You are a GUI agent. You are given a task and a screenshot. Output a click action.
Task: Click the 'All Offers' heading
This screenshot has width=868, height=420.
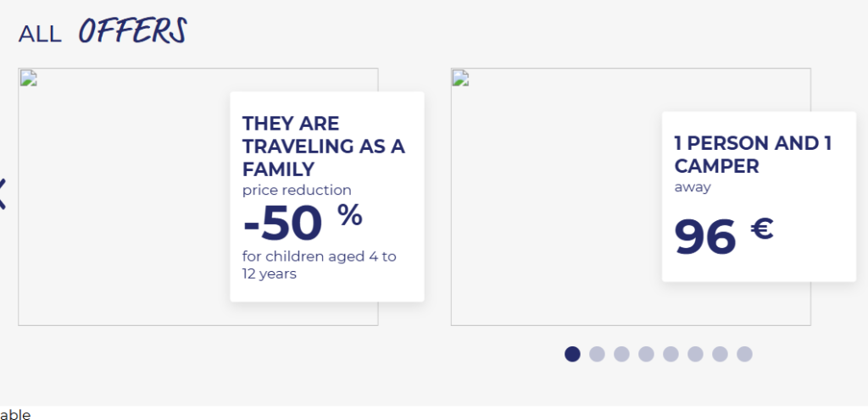(x=102, y=32)
